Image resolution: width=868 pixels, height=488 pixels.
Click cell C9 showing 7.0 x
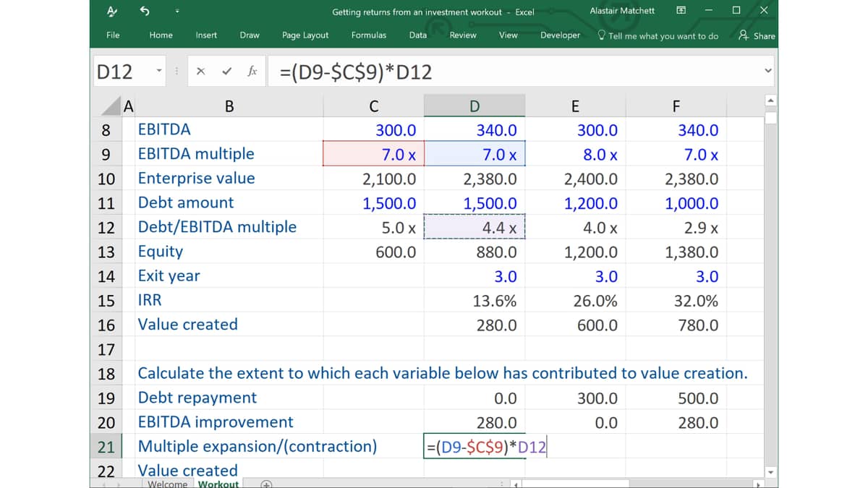pos(373,154)
